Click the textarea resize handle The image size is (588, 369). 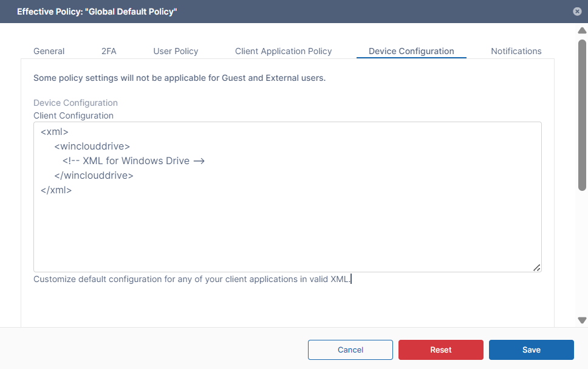point(536,267)
